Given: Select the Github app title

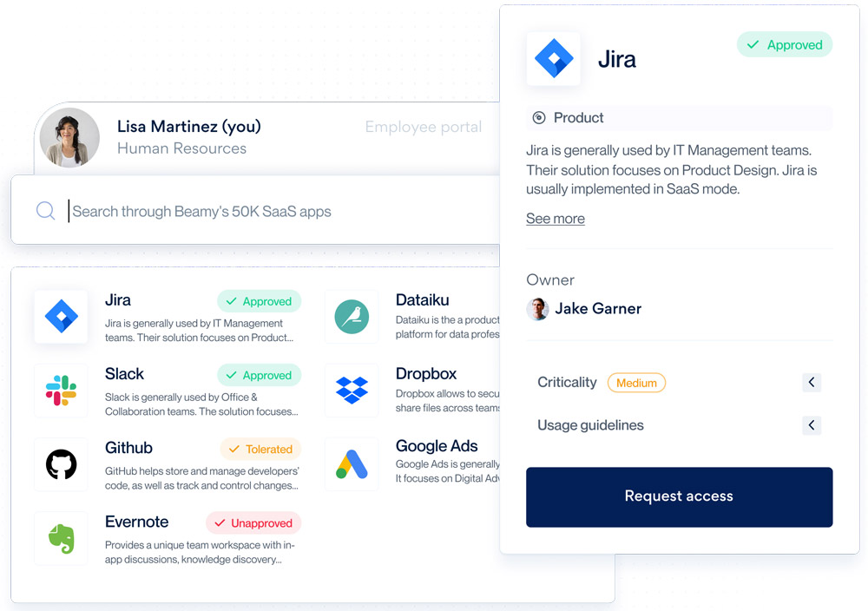Looking at the screenshot, I should pyautogui.click(x=129, y=448).
